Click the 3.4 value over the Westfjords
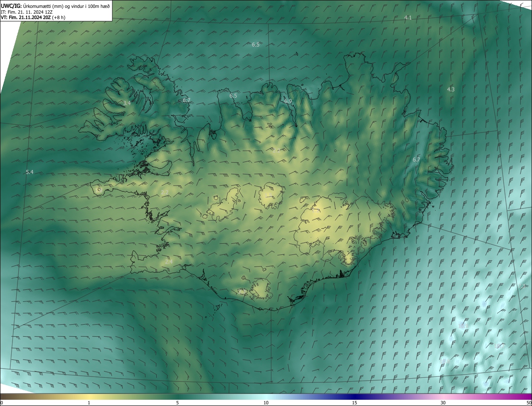 click(127, 103)
